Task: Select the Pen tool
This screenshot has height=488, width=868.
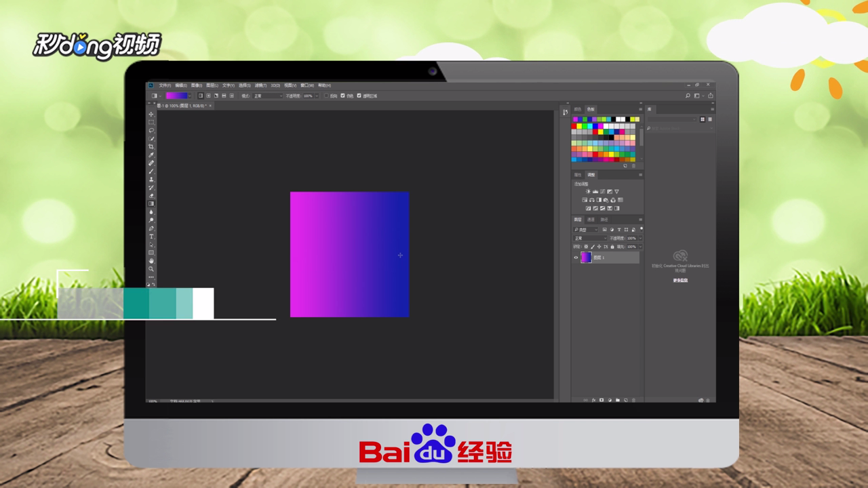Action: coord(151,228)
